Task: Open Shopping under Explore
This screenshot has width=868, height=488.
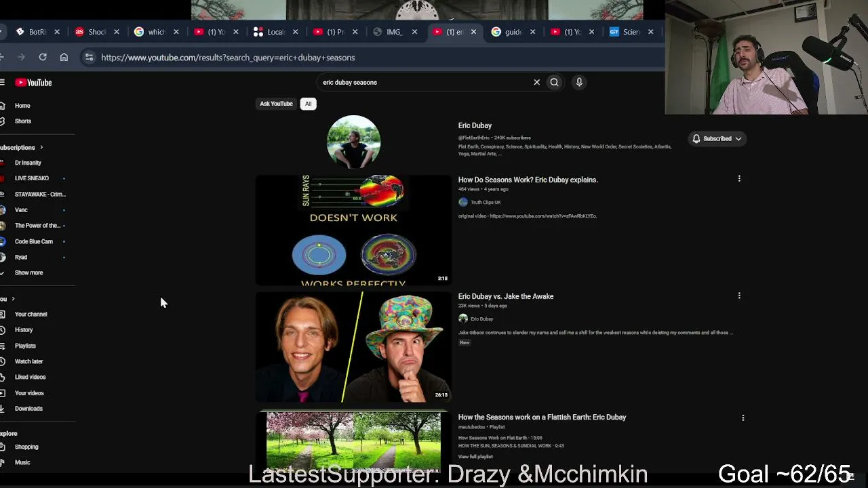Action: [x=26, y=447]
